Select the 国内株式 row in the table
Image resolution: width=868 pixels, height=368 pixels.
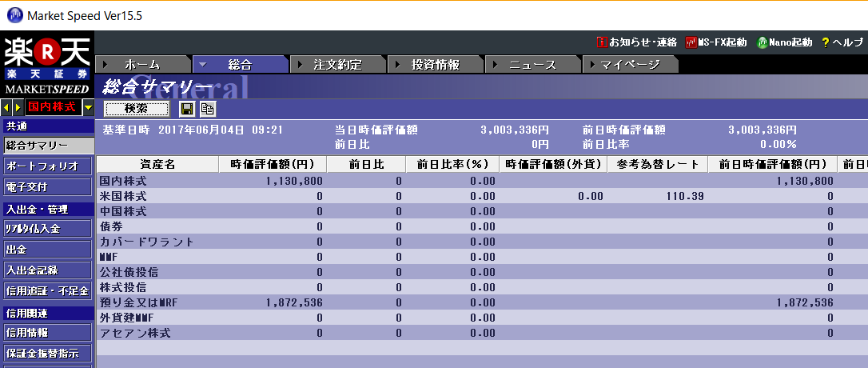point(123,182)
